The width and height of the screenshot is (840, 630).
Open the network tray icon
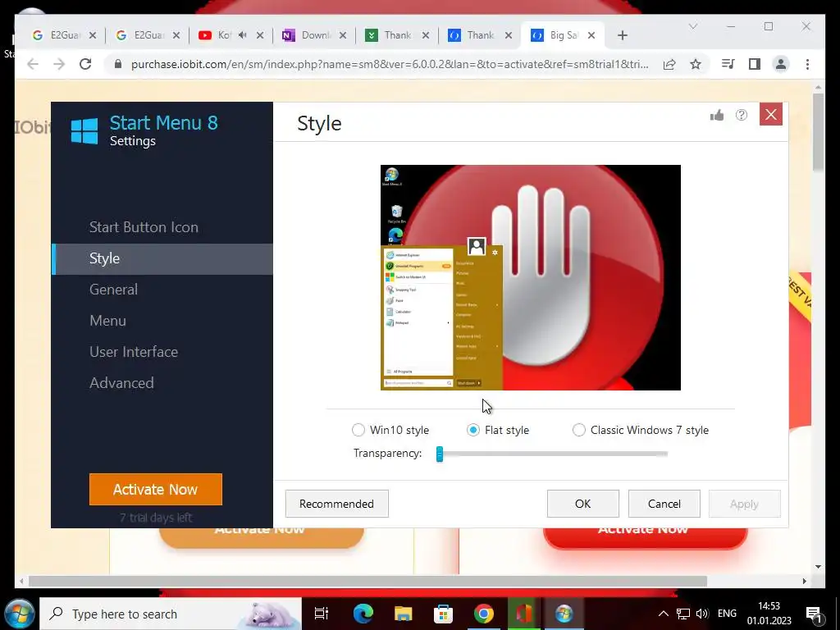[x=683, y=614]
